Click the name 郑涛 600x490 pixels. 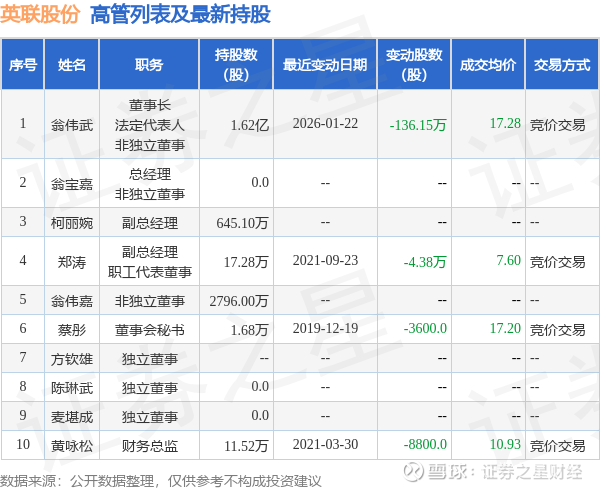pos(72,262)
